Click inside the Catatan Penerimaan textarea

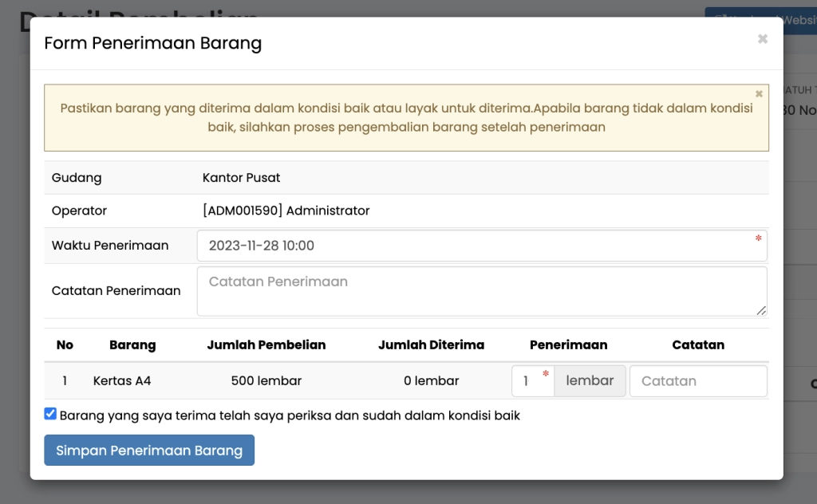coord(479,290)
